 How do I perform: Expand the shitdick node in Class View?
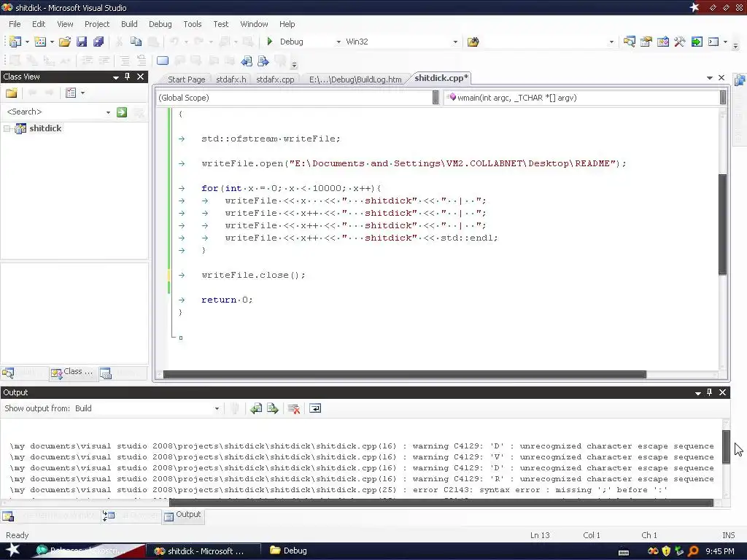7,128
